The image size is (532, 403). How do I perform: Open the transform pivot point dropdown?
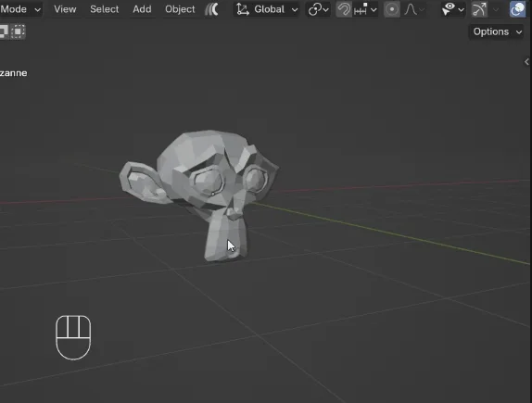click(318, 9)
